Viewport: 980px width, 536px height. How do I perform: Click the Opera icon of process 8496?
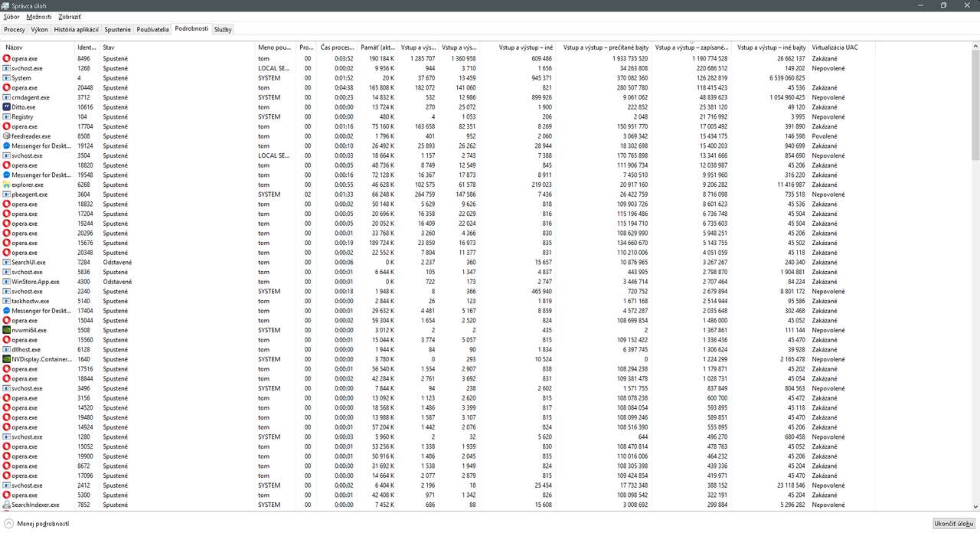(x=7, y=58)
